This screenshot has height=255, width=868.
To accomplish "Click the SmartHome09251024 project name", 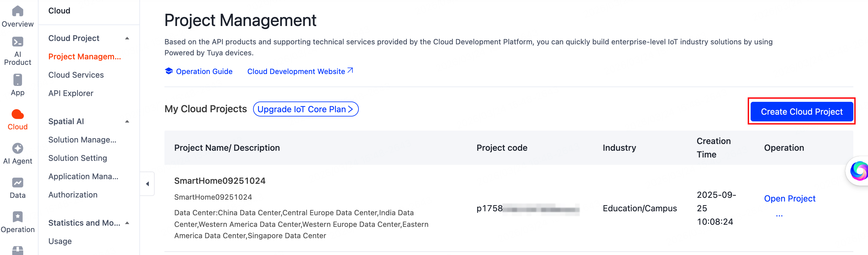I will [x=220, y=181].
